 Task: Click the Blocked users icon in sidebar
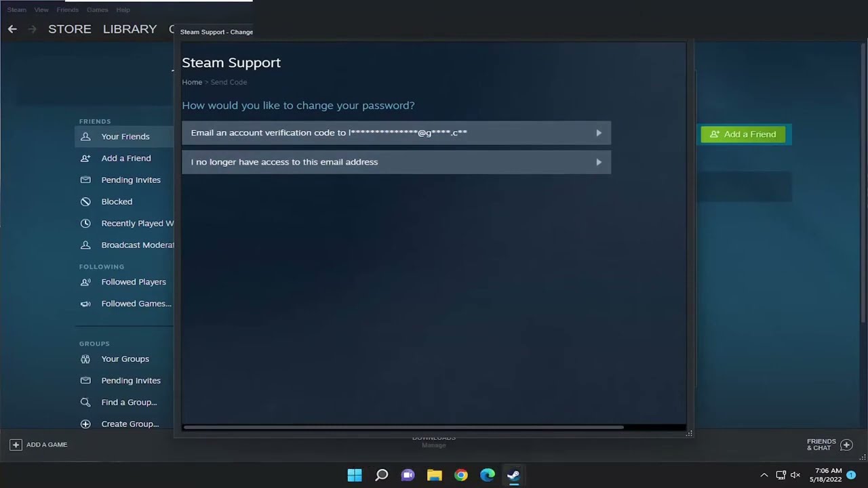85,201
